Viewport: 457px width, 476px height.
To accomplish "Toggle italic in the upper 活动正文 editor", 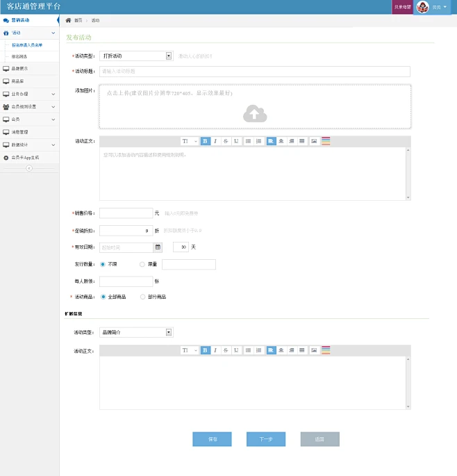I will click(x=215, y=141).
